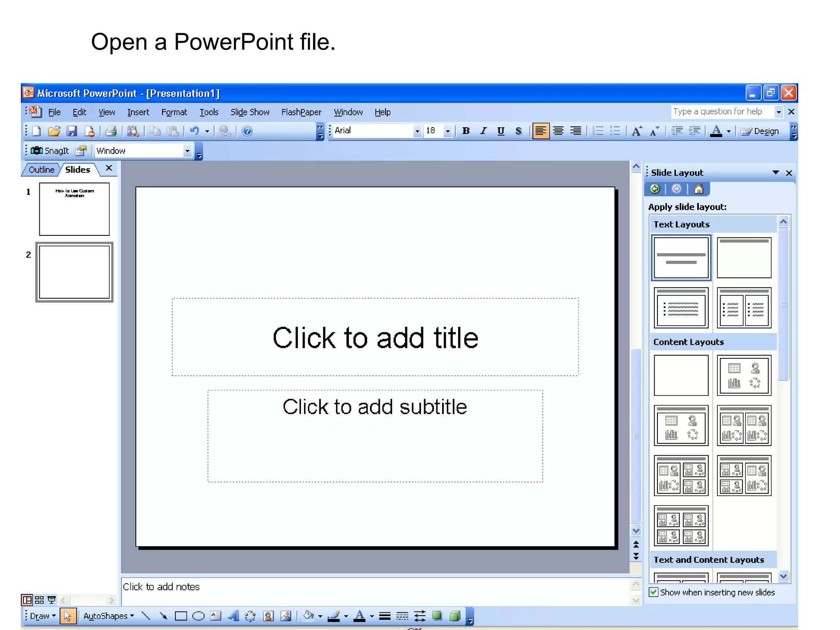This screenshot has width=840, height=630.
Task: Close the Outline/Slides pane
Action: click(x=109, y=168)
